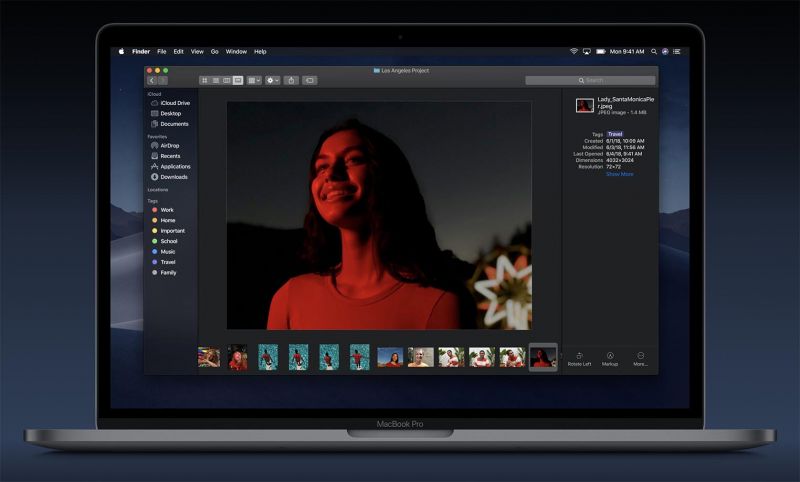Go back with the Finder back arrow
The width and height of the screenshot is (800, 482).
(x=152, y=81)
